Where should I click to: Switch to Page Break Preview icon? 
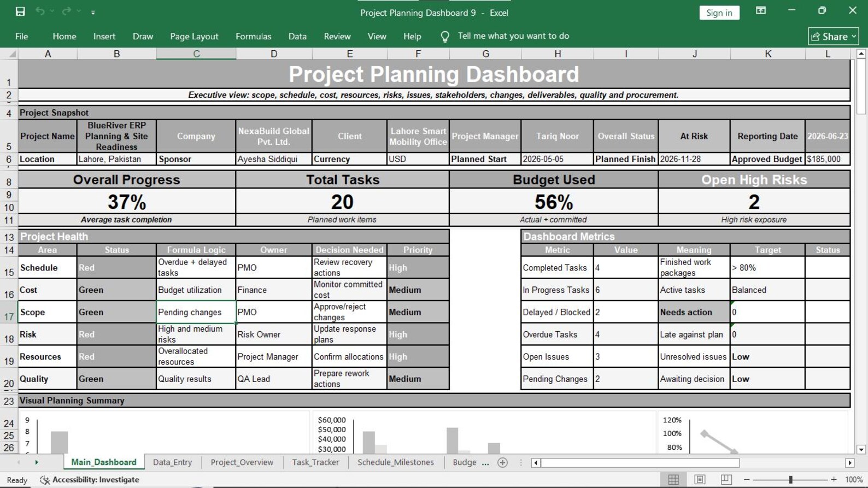pos(726,480)
